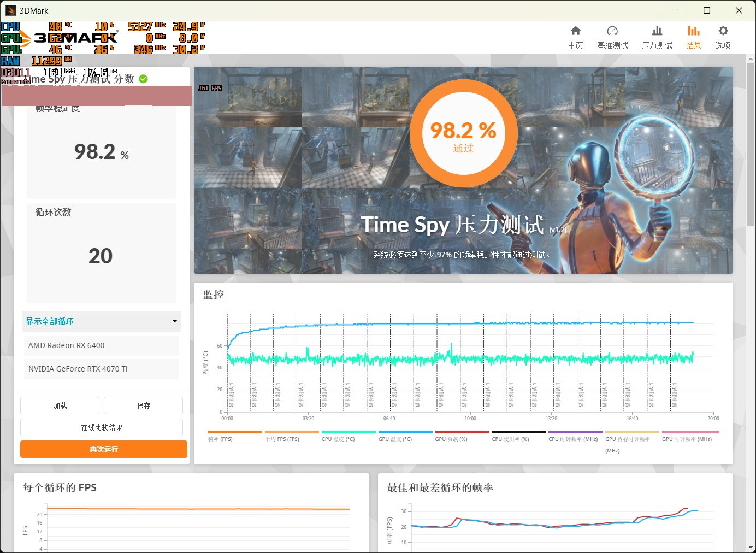Click the 最佳和最差循环的帧率 chart heading
Image resolution: width=756 pixels, height=553 pixels.
[x=440, y=487]
